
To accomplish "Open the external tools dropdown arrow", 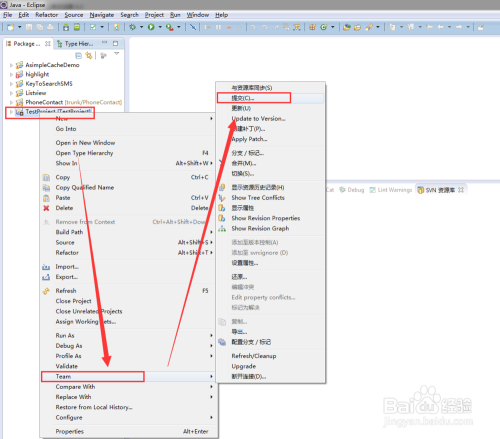I will click(x=179, y=27).
